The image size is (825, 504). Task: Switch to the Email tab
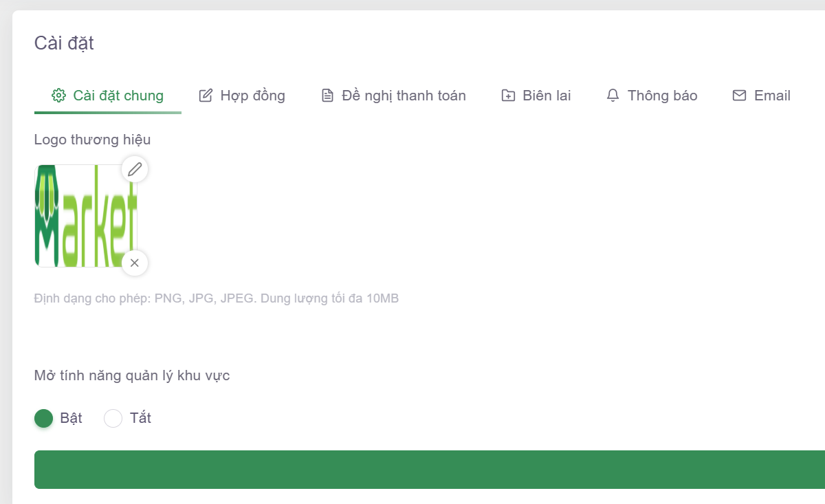click(x=772, y=96)
